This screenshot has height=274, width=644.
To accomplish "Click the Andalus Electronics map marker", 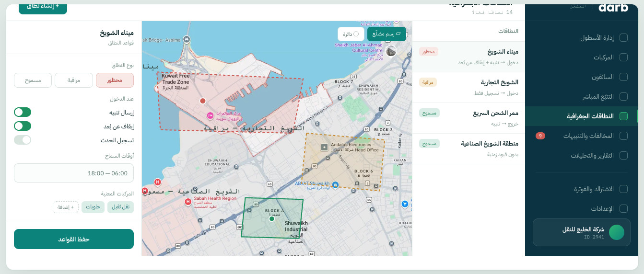I will pos(325,147).
